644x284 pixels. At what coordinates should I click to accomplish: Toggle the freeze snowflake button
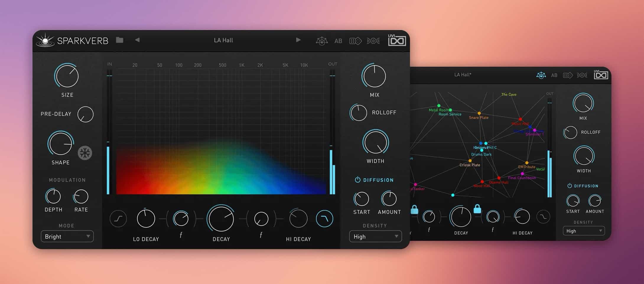[85, 153]
